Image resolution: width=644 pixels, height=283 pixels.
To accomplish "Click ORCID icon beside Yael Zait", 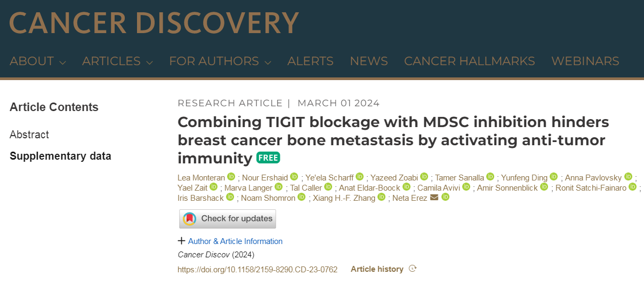I will click(213, 187).
